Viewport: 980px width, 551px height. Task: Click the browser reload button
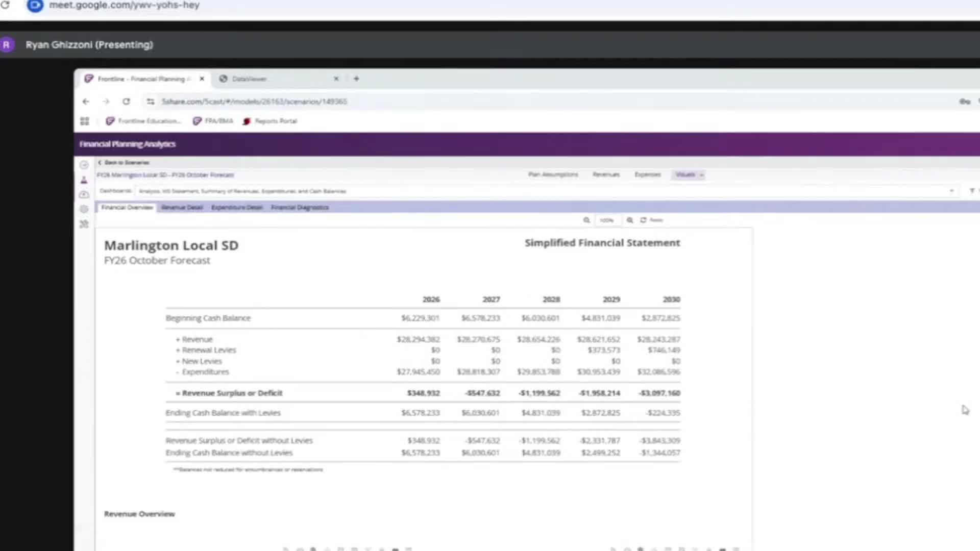pos(126,102)
